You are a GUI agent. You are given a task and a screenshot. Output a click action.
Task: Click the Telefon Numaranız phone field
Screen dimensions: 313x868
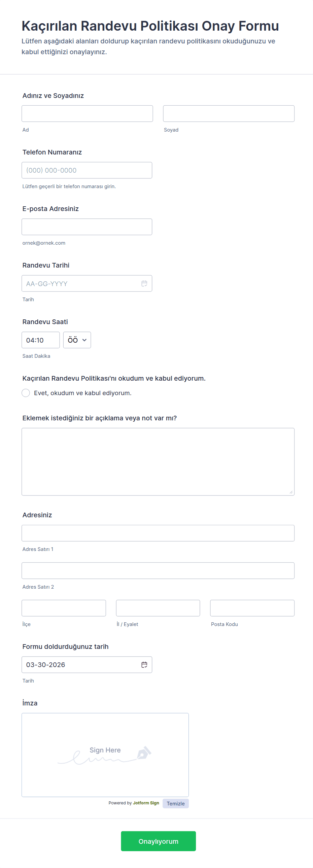pyautogui.click(x=87, y=170)
